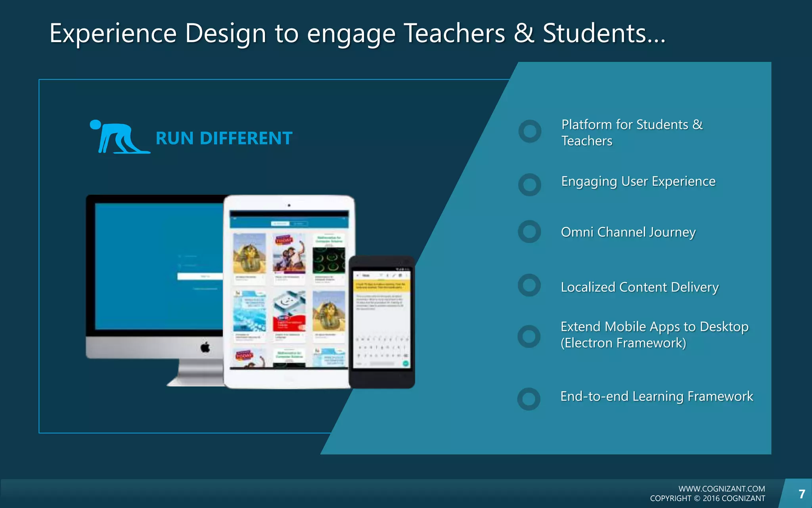This screenshot has width=812, height=508.
Task: Tap the back arrow in phone app header
Action: pyautogui.click(x=358, y=275)
